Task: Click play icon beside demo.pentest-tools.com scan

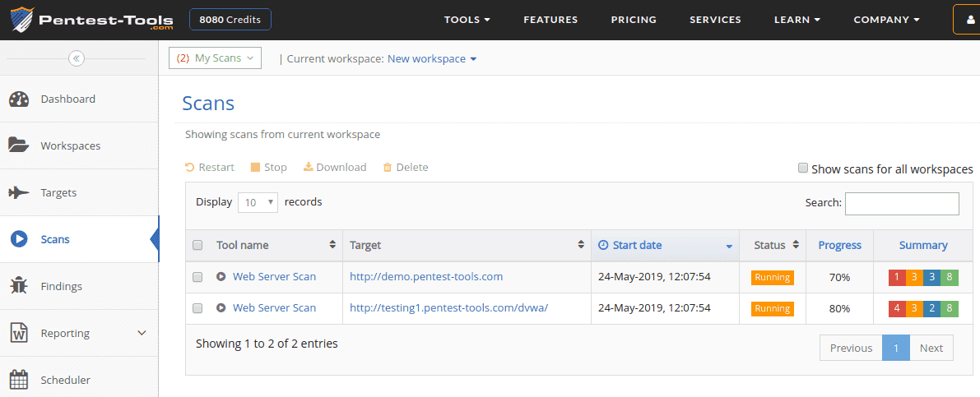Action: (x=221, y=277)
